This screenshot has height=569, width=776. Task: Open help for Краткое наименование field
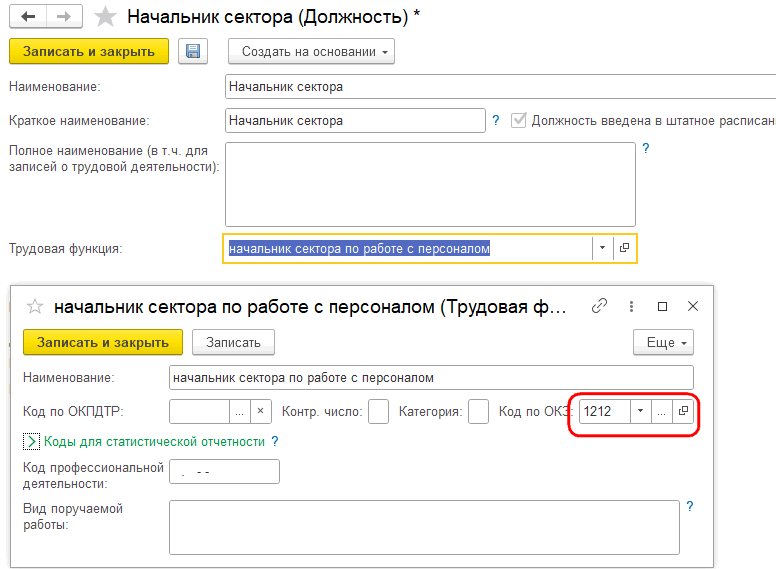[x=496, y=120]
